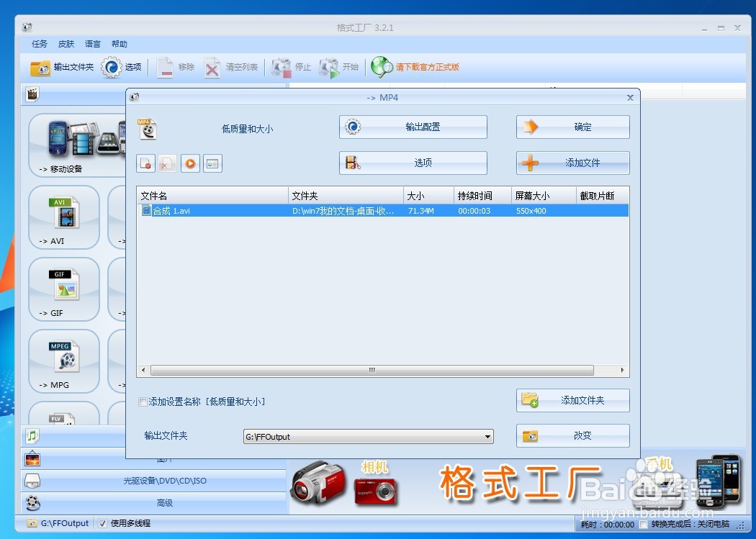Open the 帮助 menu

[x=120, y=43]
